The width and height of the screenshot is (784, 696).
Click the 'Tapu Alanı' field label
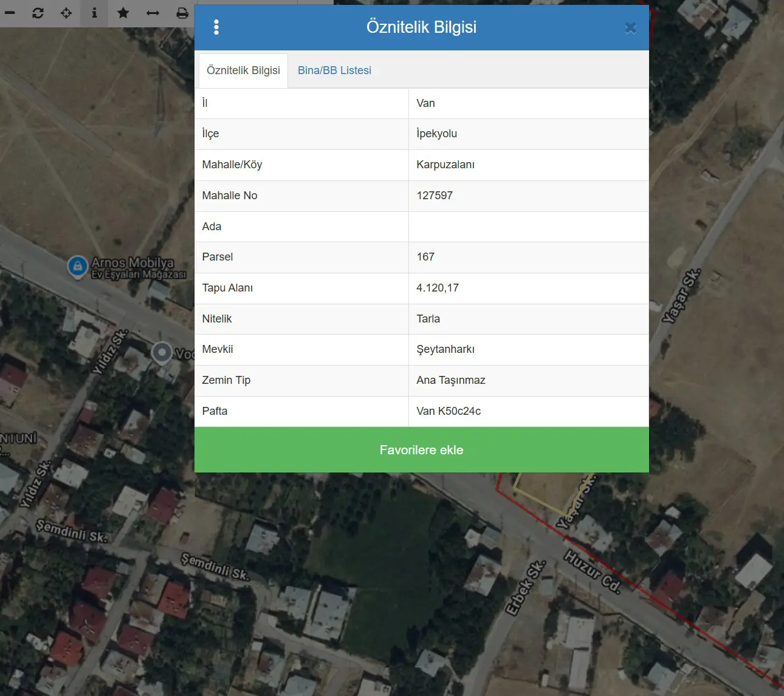[x=227, y=288]
